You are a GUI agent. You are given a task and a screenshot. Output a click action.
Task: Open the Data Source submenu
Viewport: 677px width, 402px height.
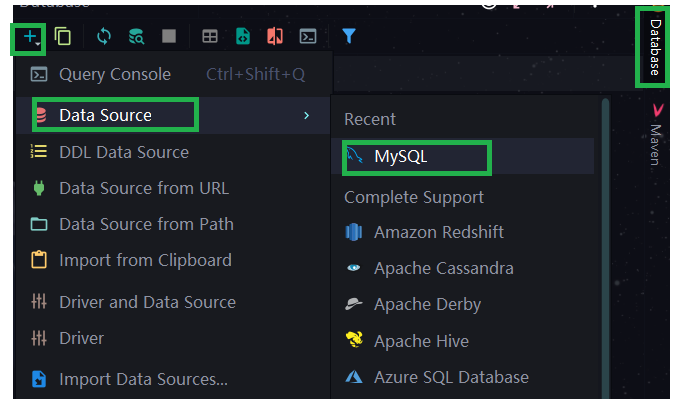click(173, 115)
